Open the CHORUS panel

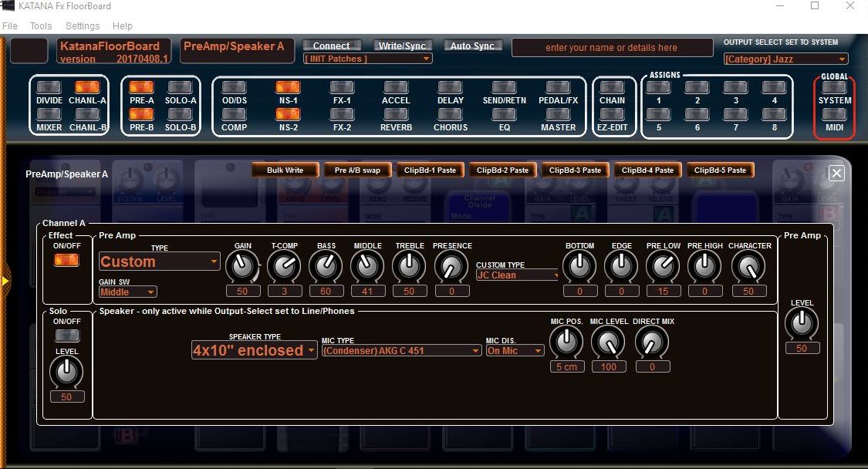(450, 114)
